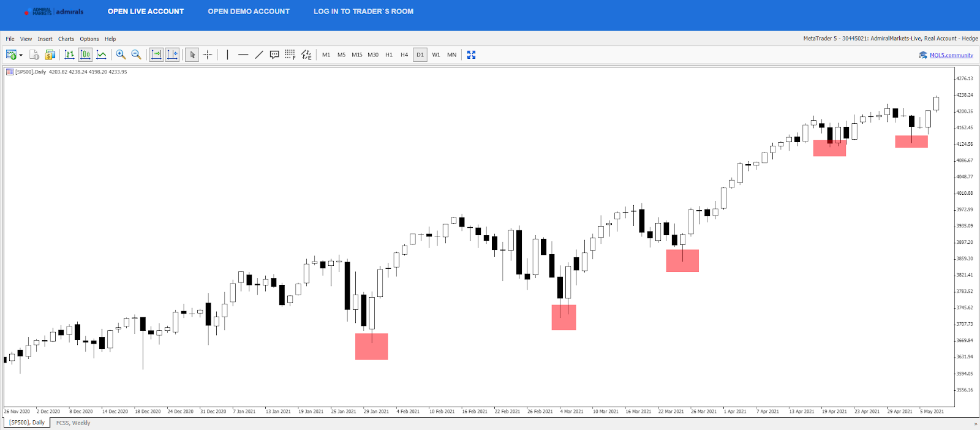Click the 29 Jan 2021 date label

377,412
